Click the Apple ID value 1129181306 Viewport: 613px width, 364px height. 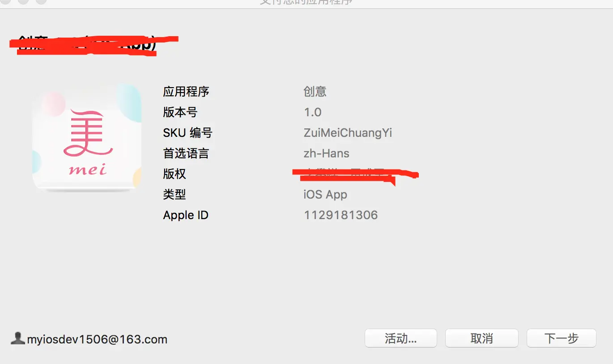[x=341, y=215]
